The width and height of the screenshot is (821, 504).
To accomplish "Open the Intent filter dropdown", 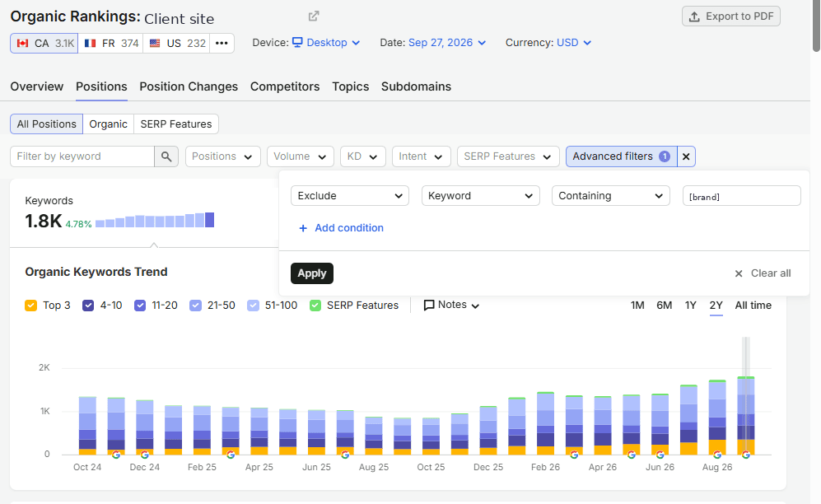I will (421, 156).
